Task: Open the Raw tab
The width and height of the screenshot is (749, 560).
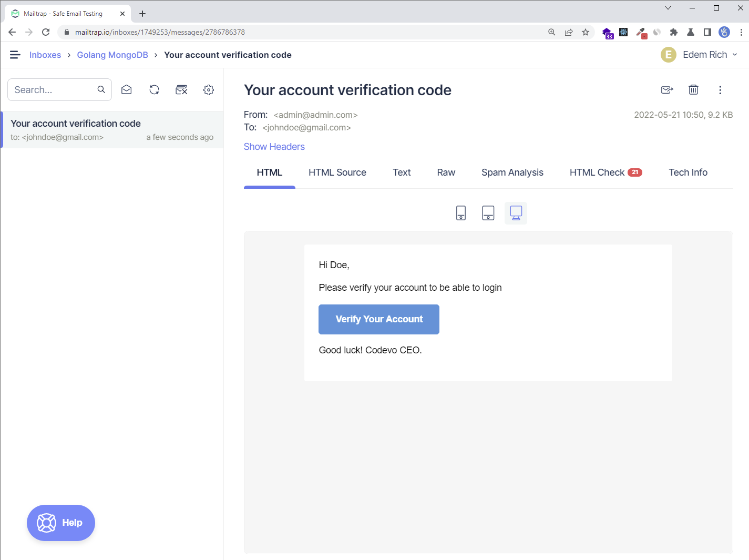Action: [446, 172]
